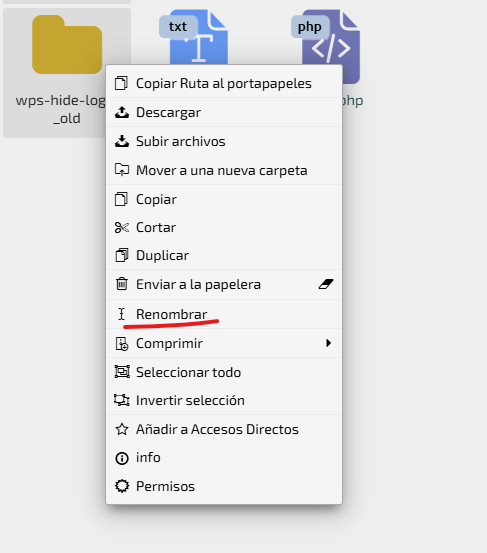Image resolution: width=487 pixels, height=553 pixels.
Task: Choose Copiar from the context menu
Action: click(224, 199)
